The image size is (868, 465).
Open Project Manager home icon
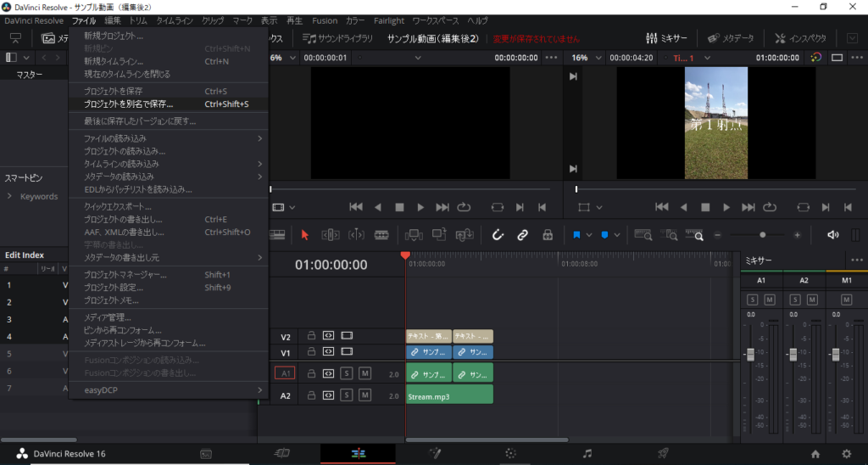(x=815, y=454)
